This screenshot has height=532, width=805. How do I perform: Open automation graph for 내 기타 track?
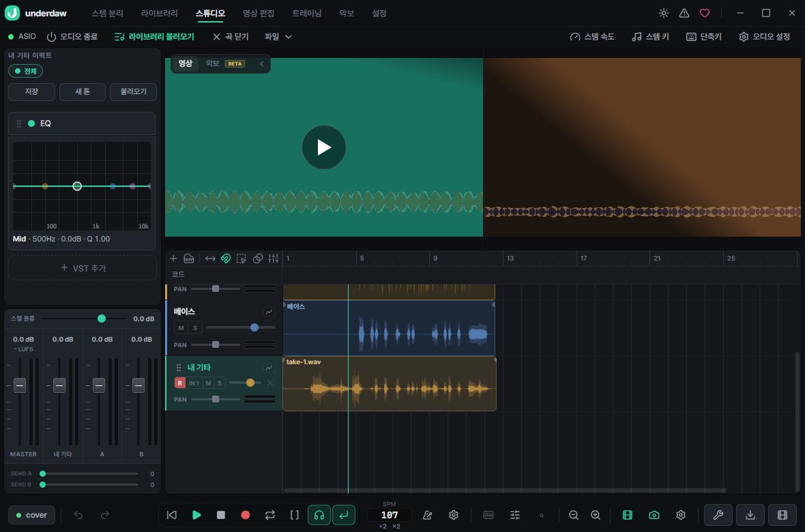(269, 368)
